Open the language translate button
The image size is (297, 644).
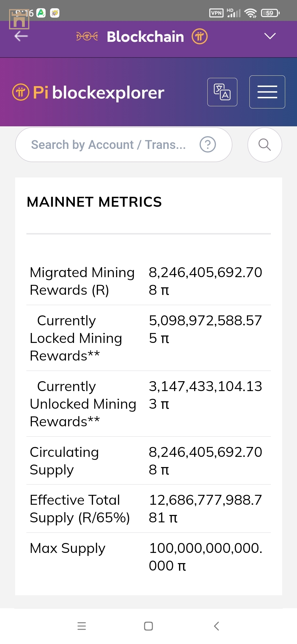pos(222,92)
